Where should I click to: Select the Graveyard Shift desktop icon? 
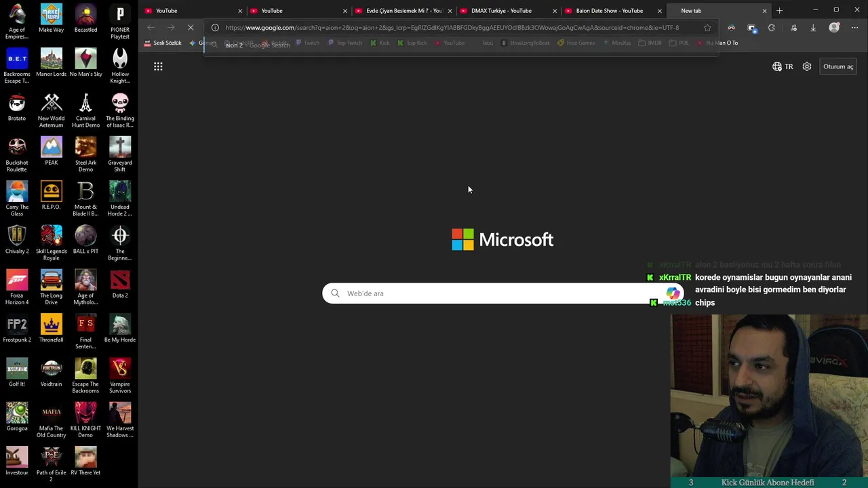point(120,155)
